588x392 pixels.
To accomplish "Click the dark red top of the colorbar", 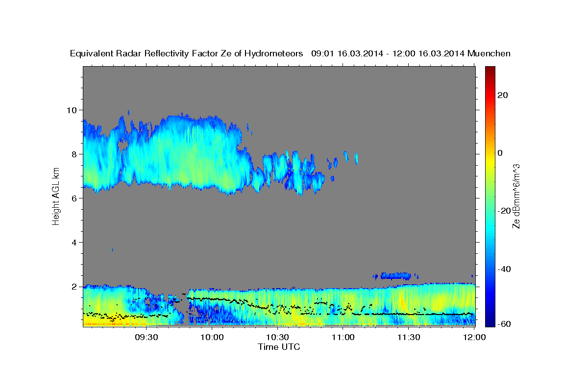I will 490,70.
